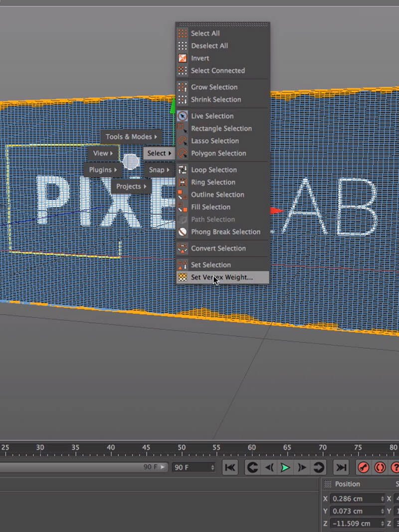Expand the Projects submenu
The width and height of the screenshot is (399, 532).
click(131, 186)
